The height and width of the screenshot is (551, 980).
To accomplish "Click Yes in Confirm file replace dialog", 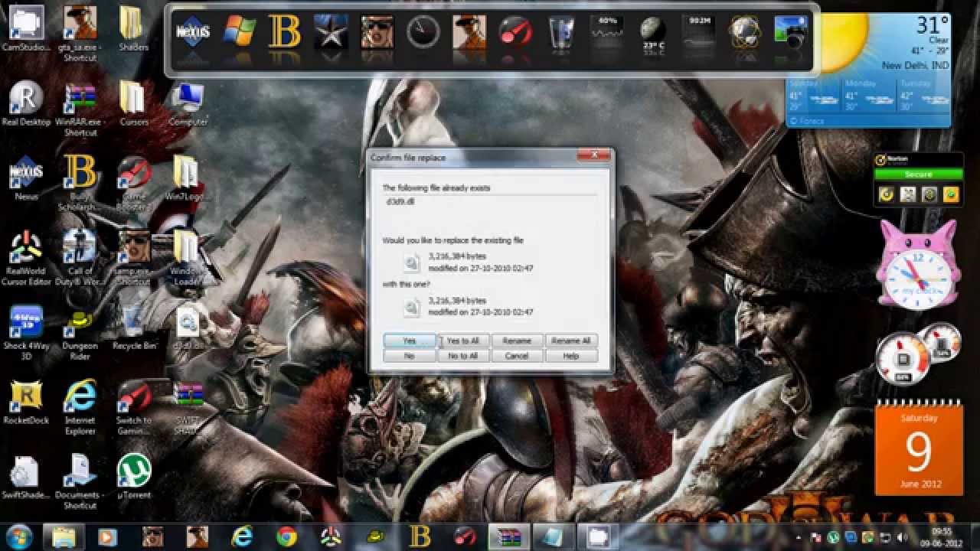I will [x=409, y=341].
